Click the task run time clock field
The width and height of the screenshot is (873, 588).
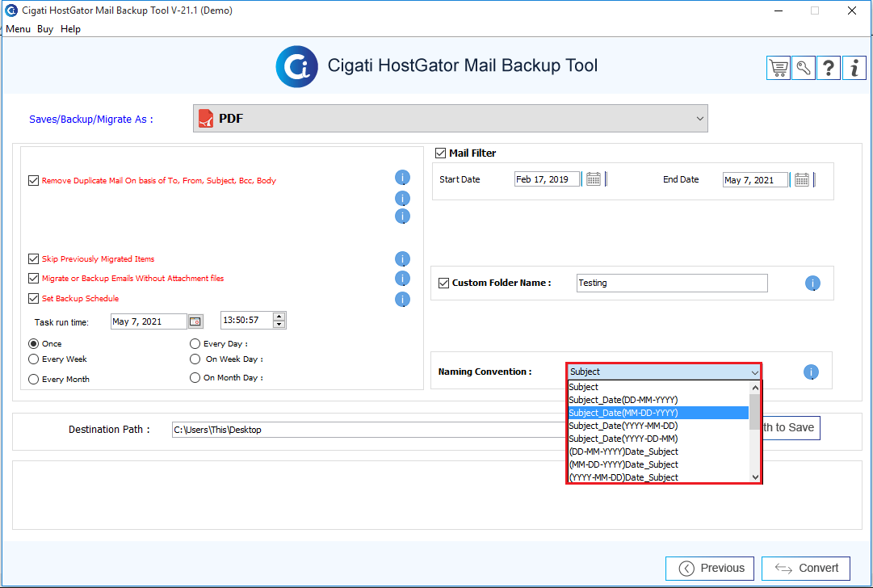[x=246, y=320]
